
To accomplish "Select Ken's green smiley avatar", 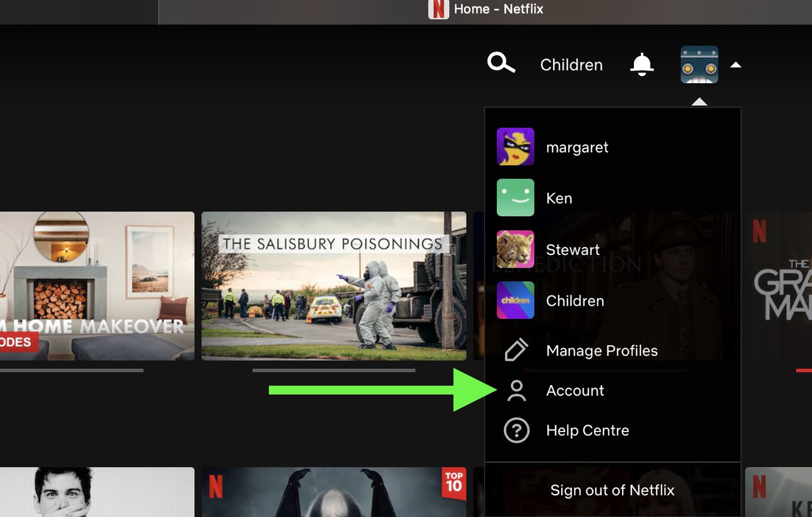I will click(x=515, y=198).
